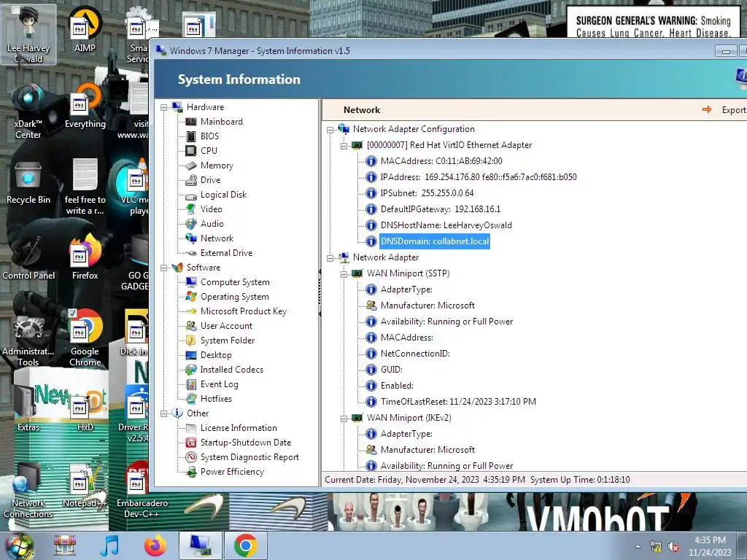Click the Startup-Shutdown Date icon

click(x=190, y=443)
